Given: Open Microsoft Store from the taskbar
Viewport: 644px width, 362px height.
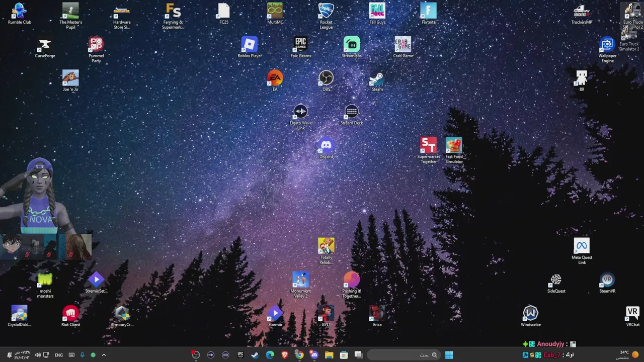Looking at the screenshot, I should [x=344, y=355].
